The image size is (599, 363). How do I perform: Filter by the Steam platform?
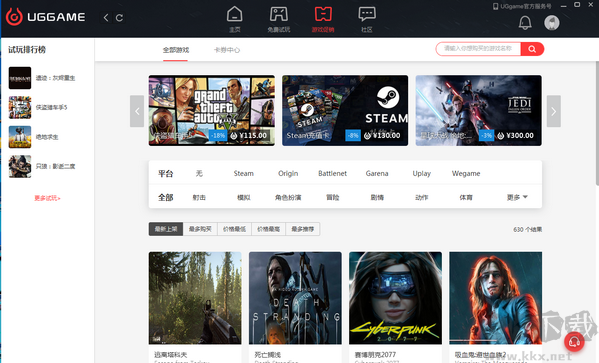[243, 173]
